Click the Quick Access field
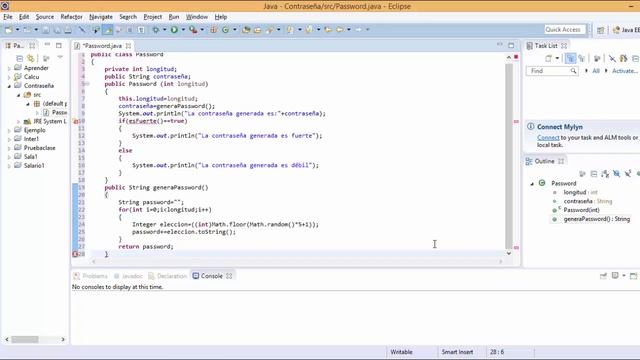The width and height of the screenshot is (640, 360). [565, 30]
